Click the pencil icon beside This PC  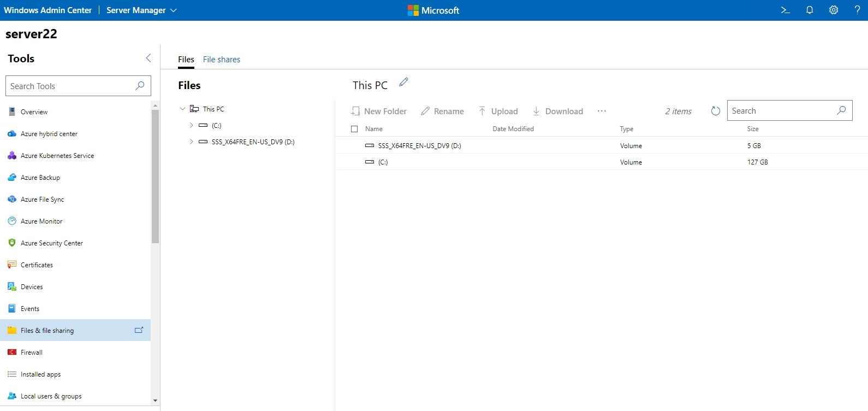[403, 82]
